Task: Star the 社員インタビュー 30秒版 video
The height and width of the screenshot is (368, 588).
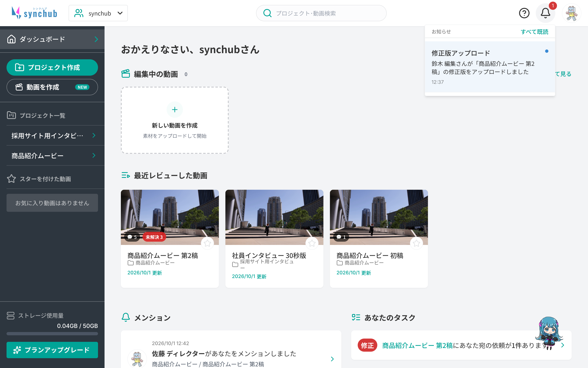Action: click(312, 243)
